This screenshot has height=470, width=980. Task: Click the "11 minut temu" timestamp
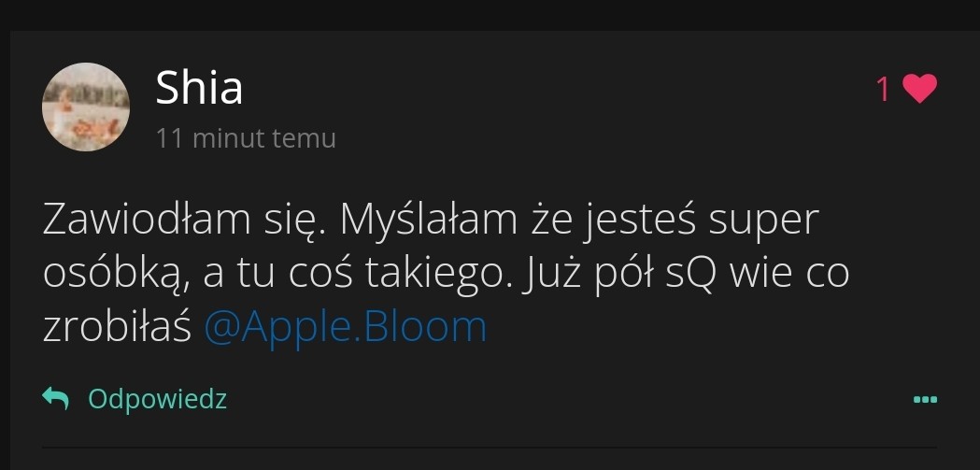pos(246,138)
